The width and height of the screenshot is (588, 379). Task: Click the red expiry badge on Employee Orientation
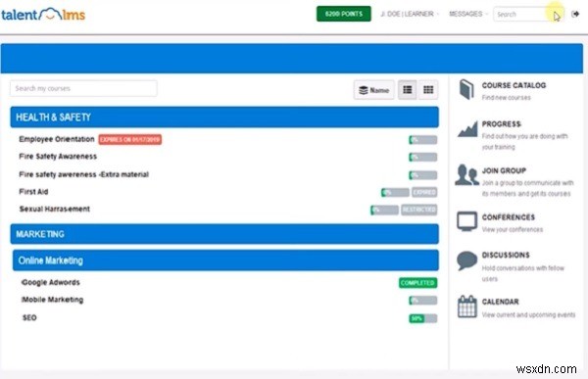point(130,139)
